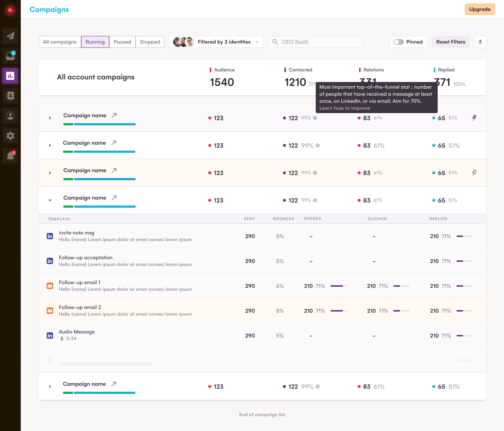The height and width of the screenshot is (431, 504).
Task: Click Reset Filters button
Action: tap(451, 42)
